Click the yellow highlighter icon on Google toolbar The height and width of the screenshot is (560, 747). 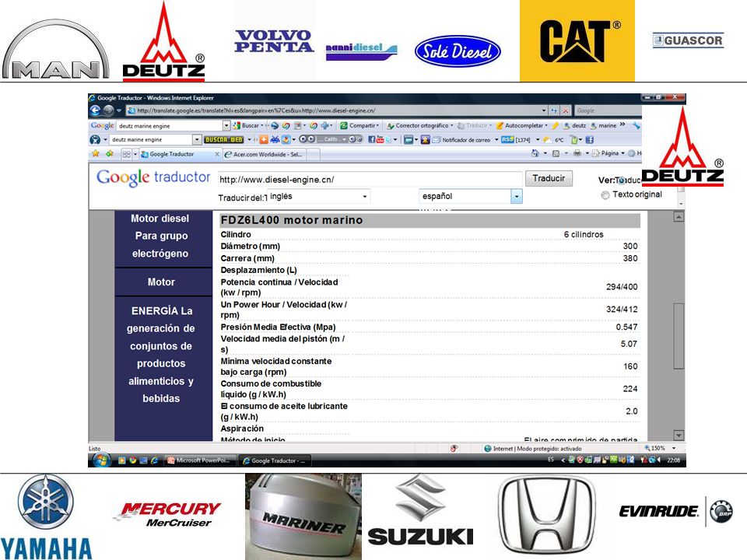tap(555, 126)
